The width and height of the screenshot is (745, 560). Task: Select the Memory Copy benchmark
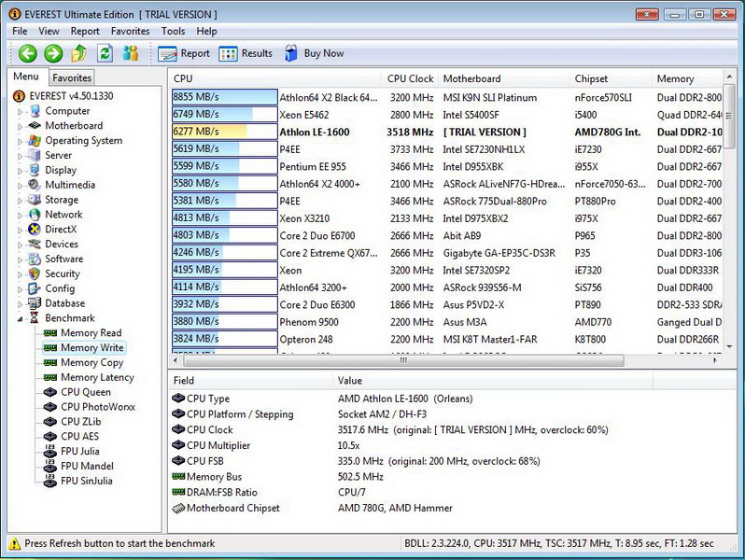click(91, 363)
